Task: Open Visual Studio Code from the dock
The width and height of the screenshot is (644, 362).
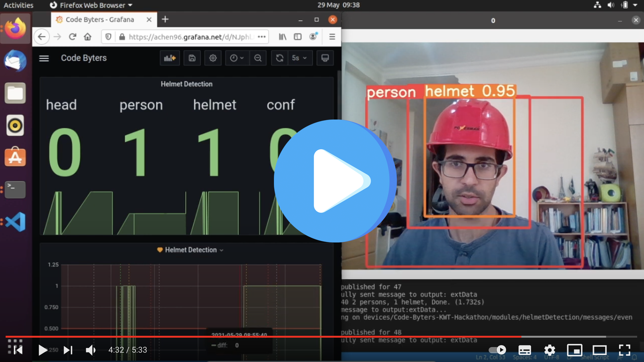Action: (x=15, y=222)
